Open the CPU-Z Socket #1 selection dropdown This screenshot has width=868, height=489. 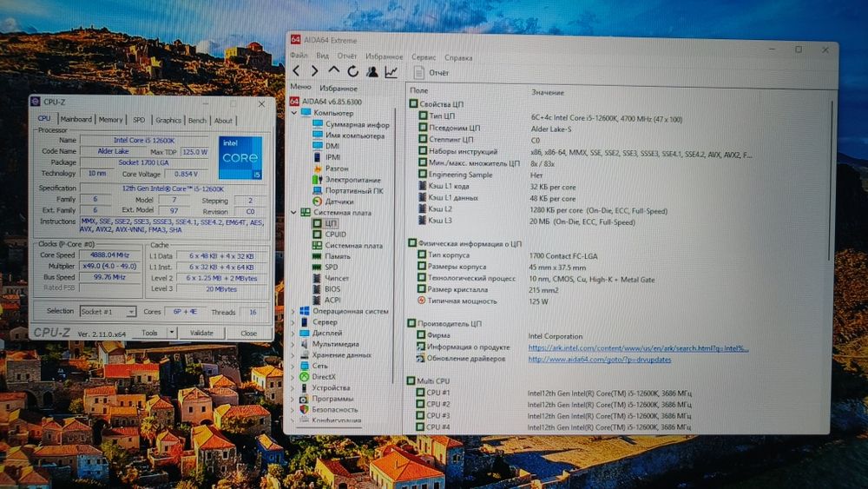pyautogui.click(x=108, y=311)
